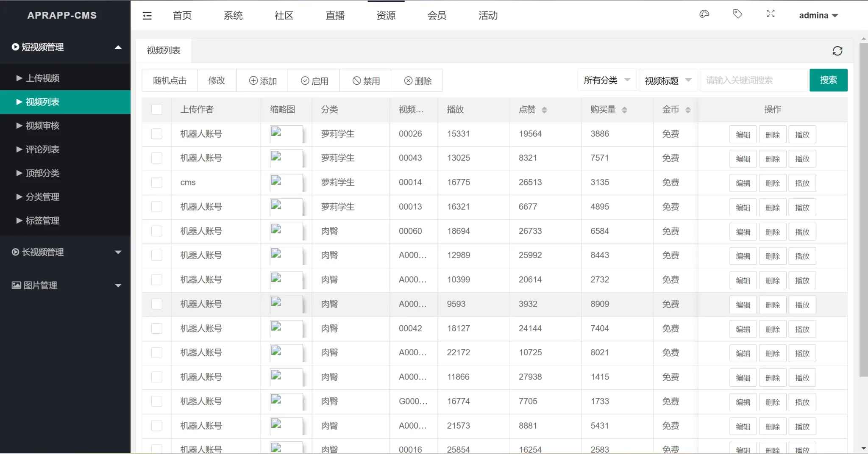The image size is (868, 454).
Task: Open the theme palette icon
Action: point(704,14)
